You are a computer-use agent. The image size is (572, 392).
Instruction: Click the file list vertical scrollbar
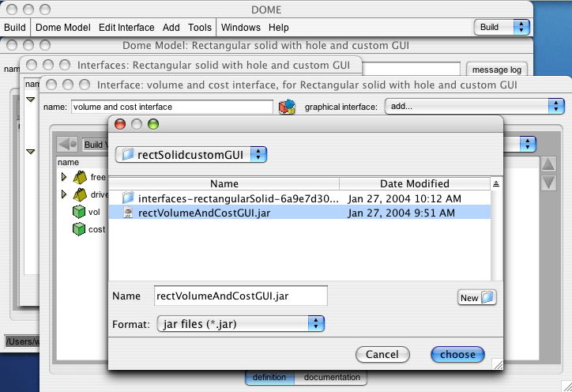[496, 236]
